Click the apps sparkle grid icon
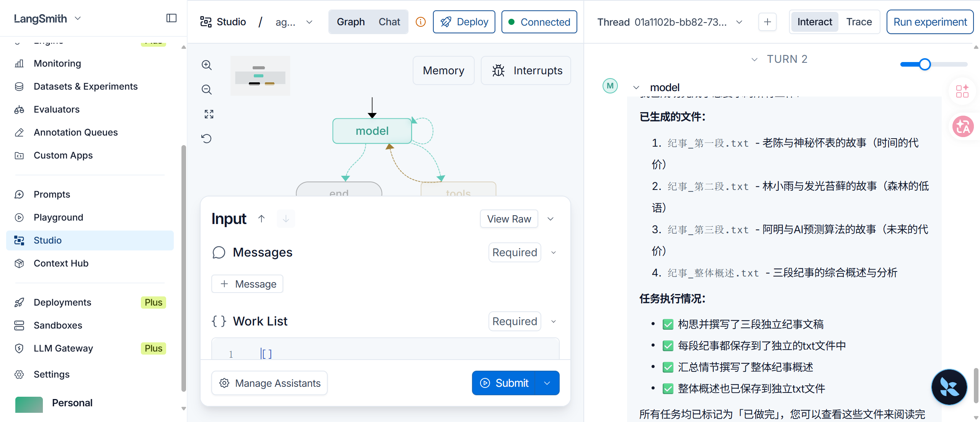The height and width of the screenshot is (422, 980). point(962,91)
